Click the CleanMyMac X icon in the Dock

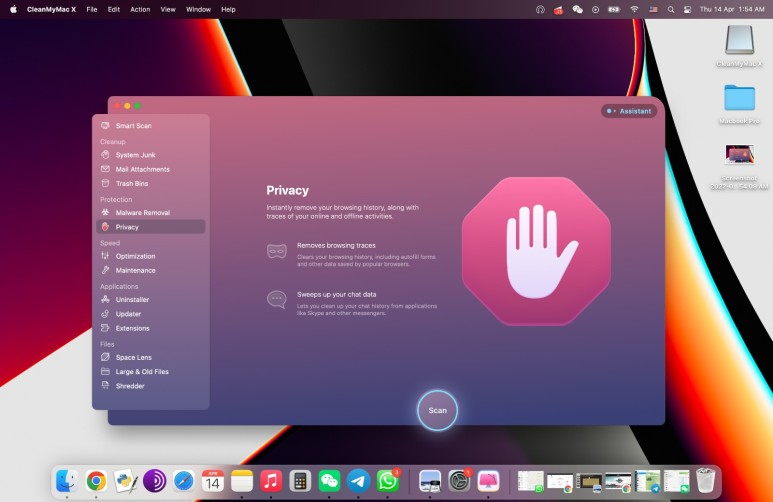point(488,481)
